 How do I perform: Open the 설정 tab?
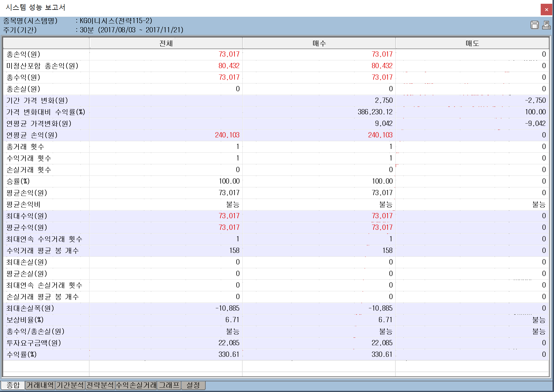(x=193, y=385)
